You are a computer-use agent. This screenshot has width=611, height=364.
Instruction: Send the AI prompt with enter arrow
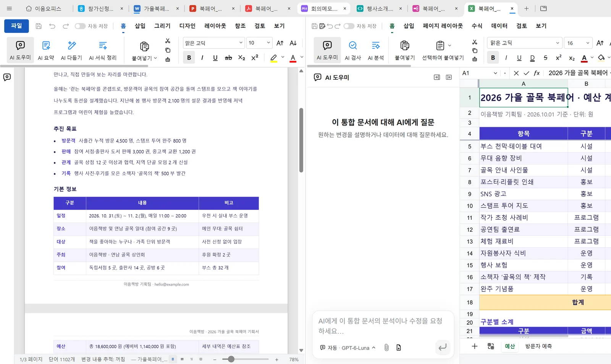point(443,347)
